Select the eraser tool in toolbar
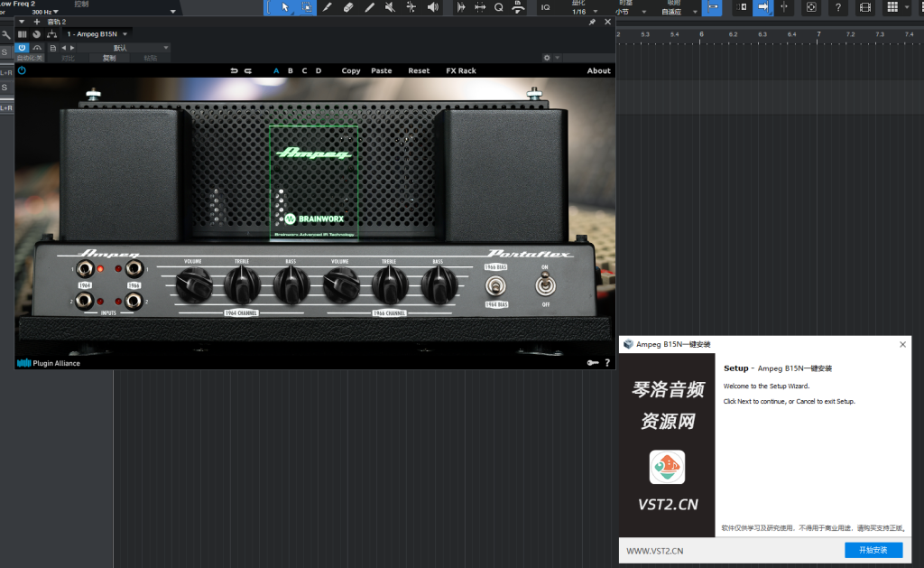Screen dimensions: 924x568 pos(348,7)
